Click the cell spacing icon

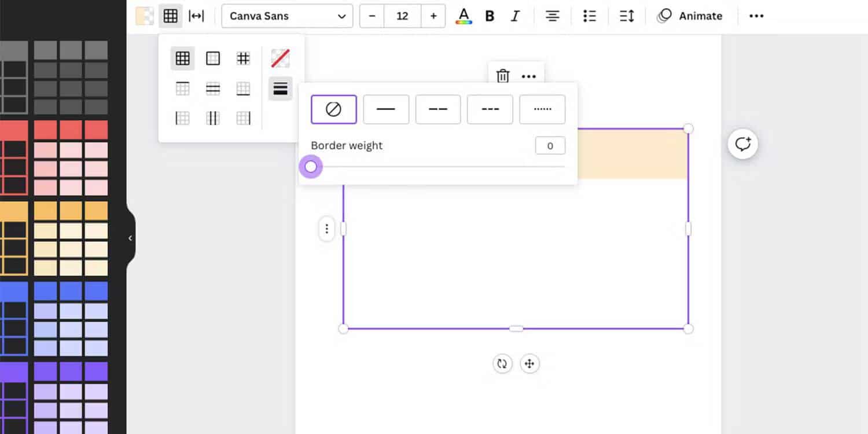pos(197,16)
